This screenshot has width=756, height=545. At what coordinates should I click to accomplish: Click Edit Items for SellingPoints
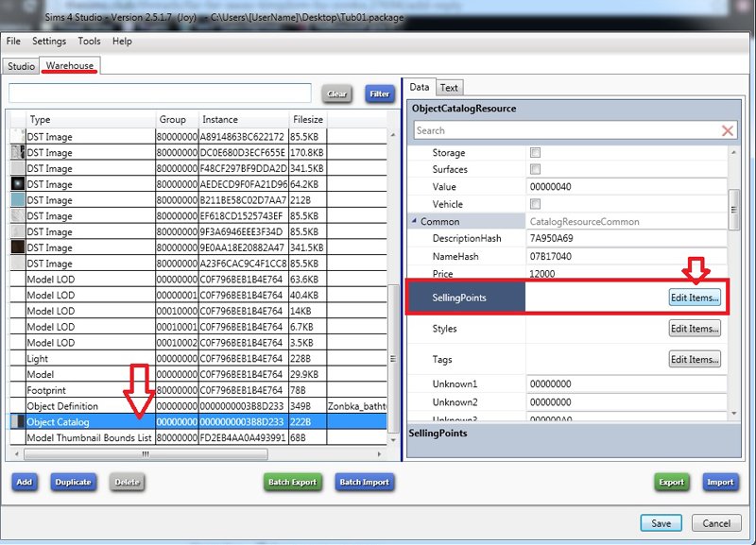[695, 298]
